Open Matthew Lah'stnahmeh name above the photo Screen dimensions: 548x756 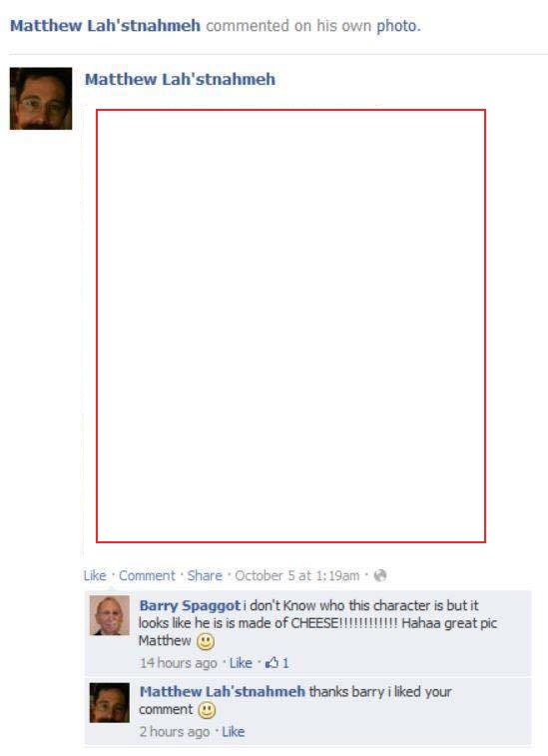[x=181, y=79]
